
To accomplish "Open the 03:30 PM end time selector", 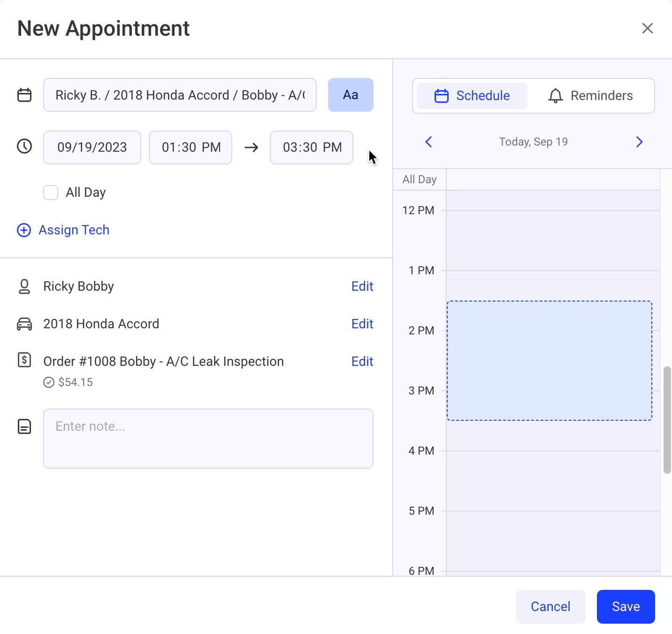I will 311,147.
